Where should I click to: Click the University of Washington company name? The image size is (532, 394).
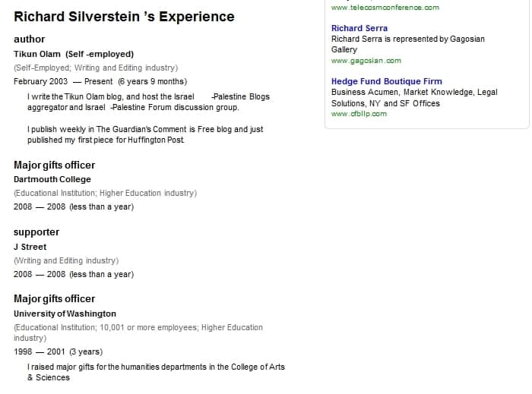[x=65, y=314]
